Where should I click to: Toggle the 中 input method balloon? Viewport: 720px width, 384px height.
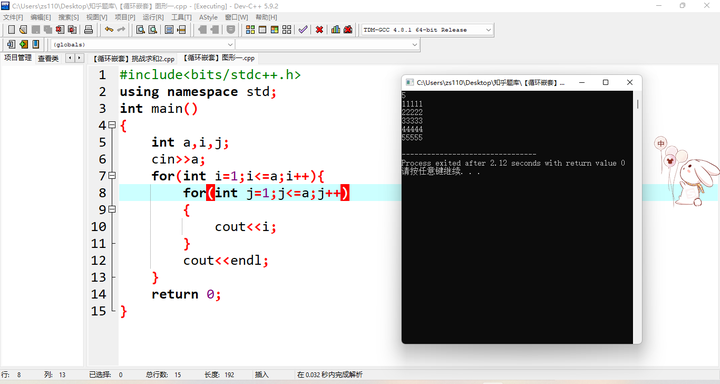point(660,143)
